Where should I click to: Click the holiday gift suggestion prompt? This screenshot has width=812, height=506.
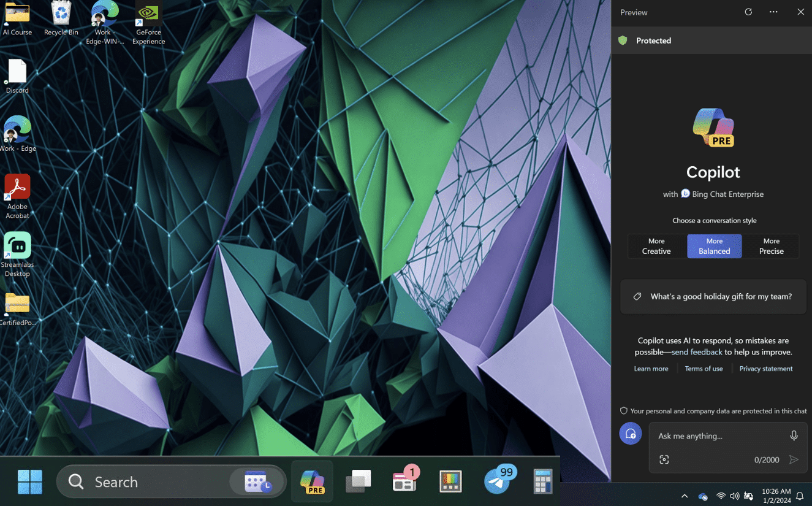(x=713, y=296)
